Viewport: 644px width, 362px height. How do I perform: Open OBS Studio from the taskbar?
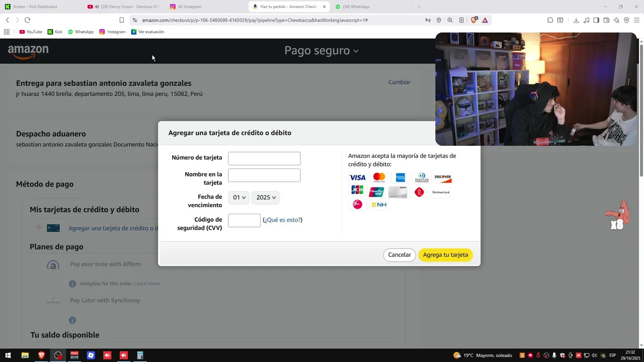(58, 355)
